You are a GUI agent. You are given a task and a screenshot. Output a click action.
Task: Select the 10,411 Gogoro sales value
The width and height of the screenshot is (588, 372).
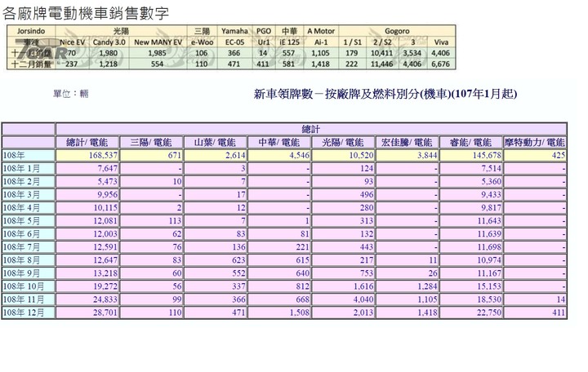point(382,53)
